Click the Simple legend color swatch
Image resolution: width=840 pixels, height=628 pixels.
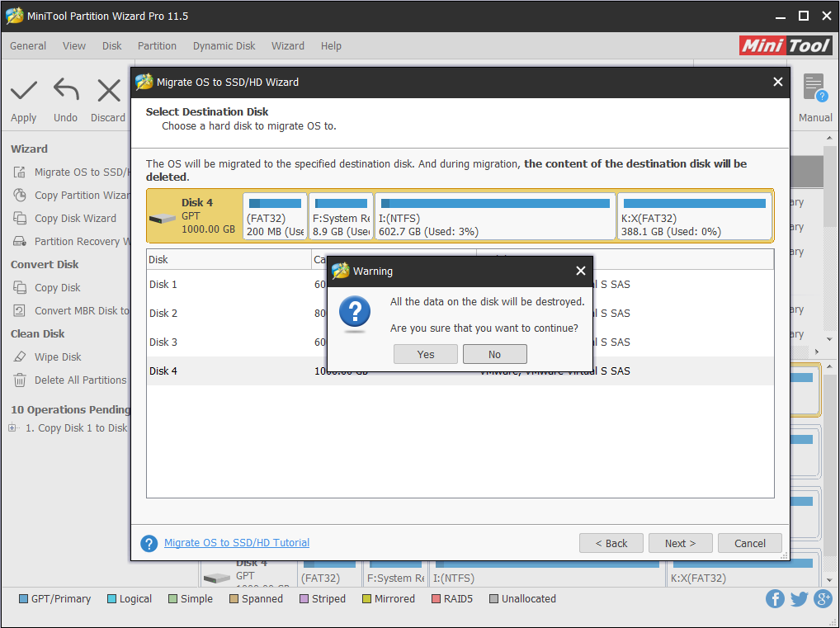click(172, 599)
